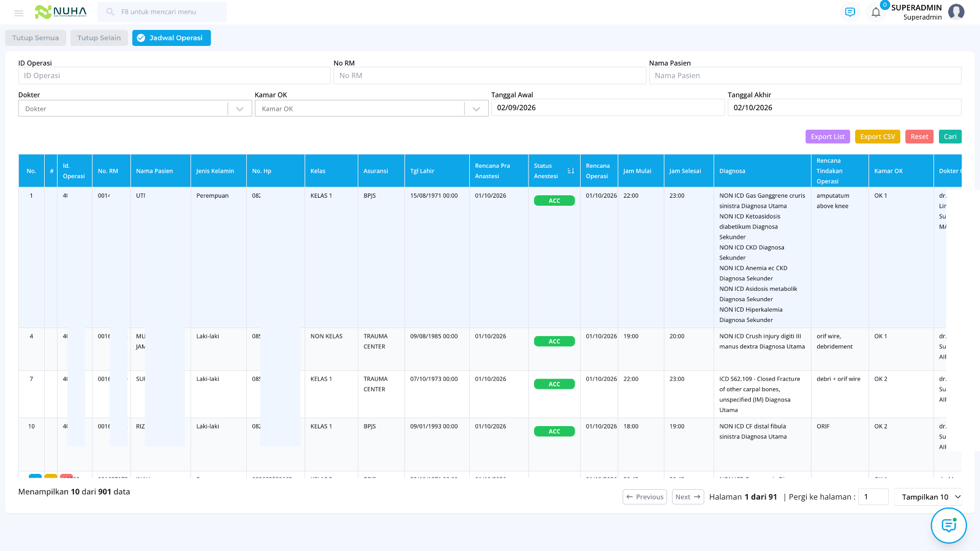The width and height of the screenshot is (980, 551).
Task: Edit the Tanggal Akhir date field
Action: pyautogui.click(x=844, y=108)
